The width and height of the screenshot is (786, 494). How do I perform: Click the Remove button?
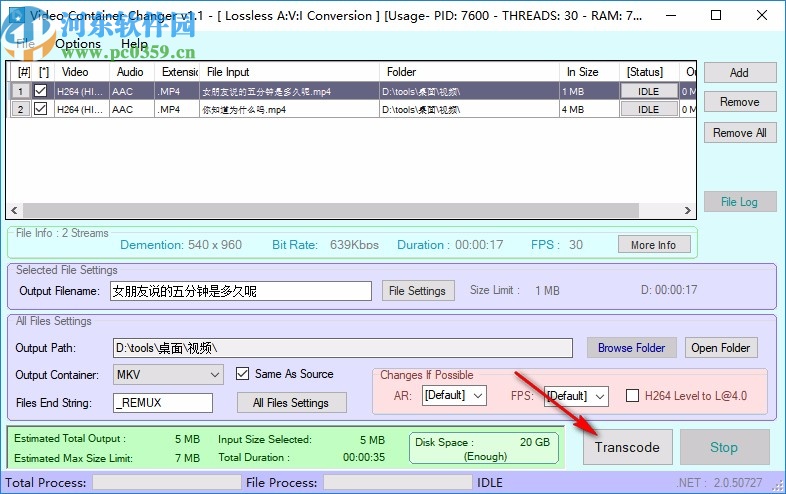pyautogui.click(x=739, y=102)
